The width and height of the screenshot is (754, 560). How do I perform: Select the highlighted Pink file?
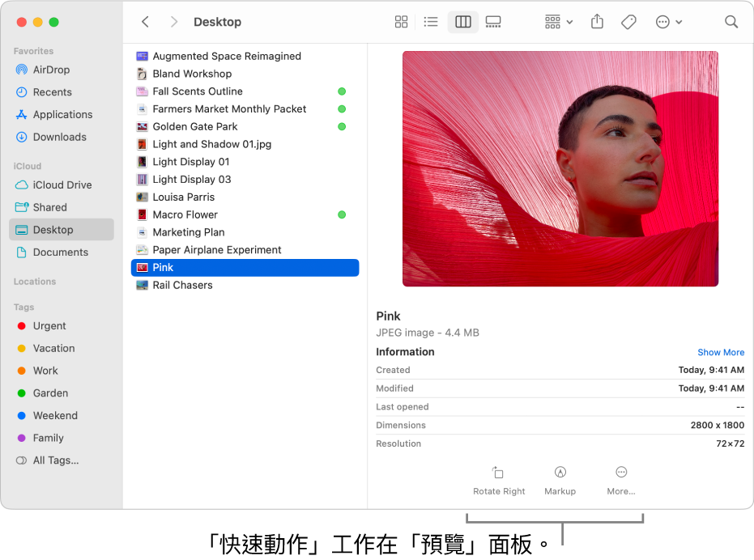point(245,268)
